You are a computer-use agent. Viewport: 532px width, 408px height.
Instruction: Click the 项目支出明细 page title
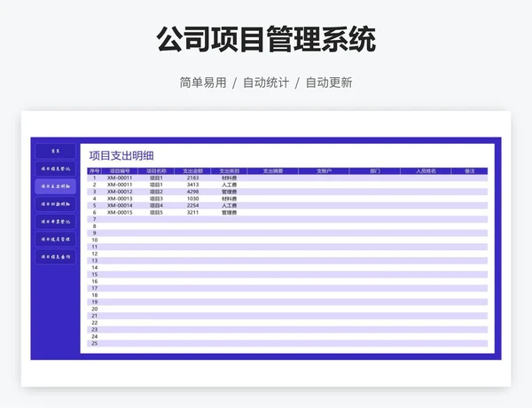pyautogui.click(x=121, y=156)
